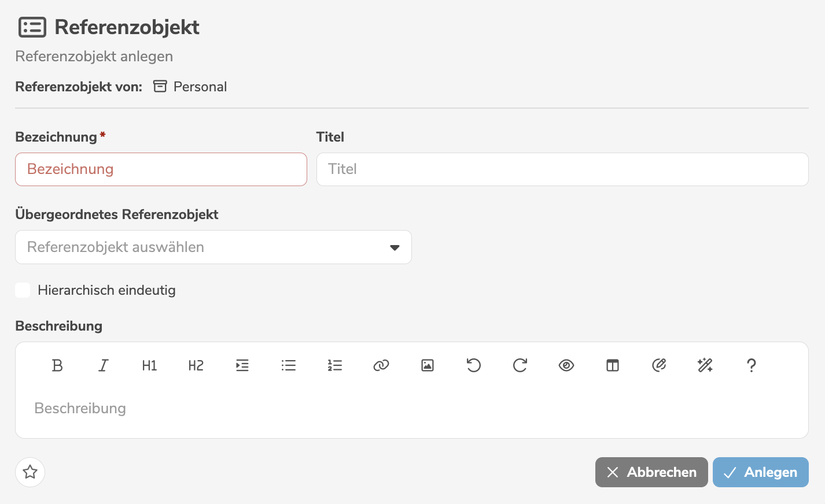Viewport: 825px width, 504px height.
Task: Open editor help question mark
Action: tap(752, 365)
